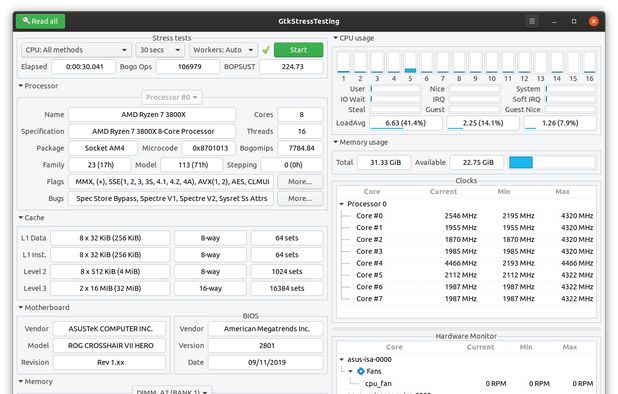Open the DIMM_A2 (BANK 1) memory dropdown
The image size is (618, 394).
point(172,390)
